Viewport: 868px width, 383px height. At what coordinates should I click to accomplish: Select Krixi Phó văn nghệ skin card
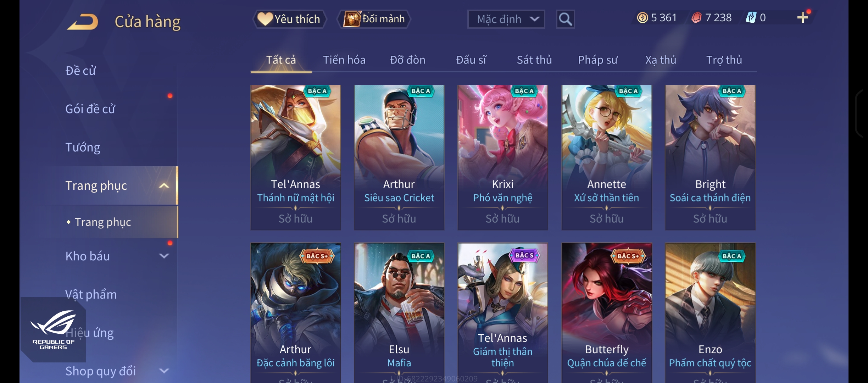tap(502, 157)
